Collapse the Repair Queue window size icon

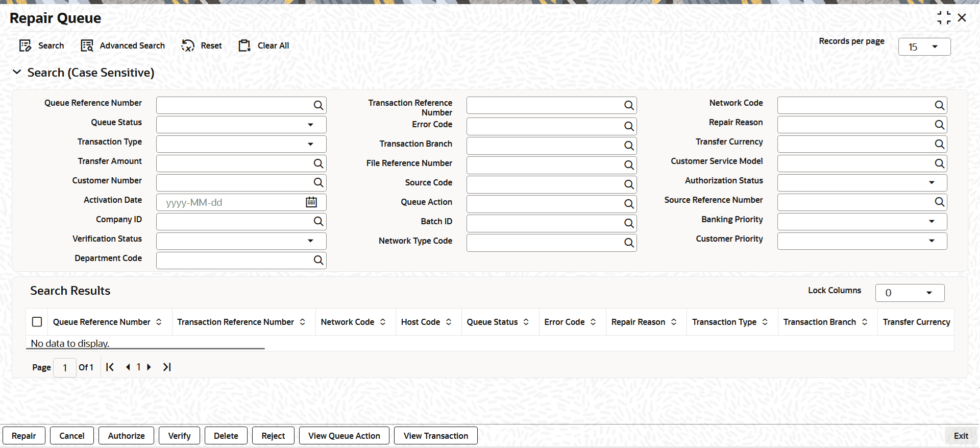click(x=944, y=18)
